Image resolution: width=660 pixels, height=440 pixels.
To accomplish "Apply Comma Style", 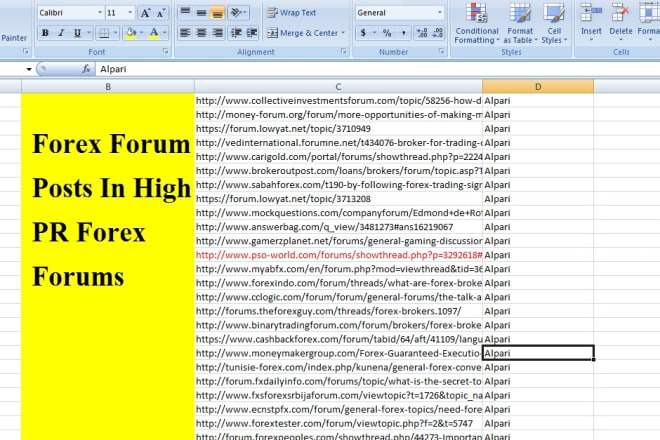I will [x=403, y=33].
